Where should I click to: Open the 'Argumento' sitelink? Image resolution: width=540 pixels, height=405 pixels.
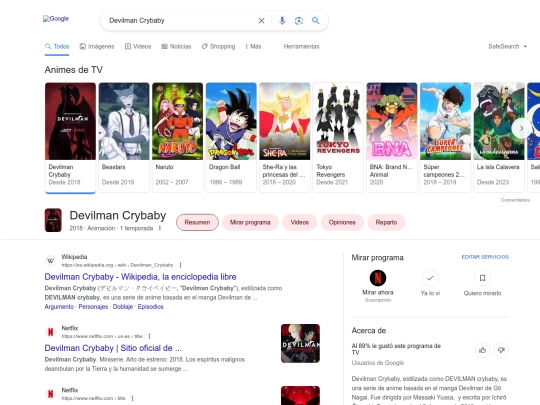(x=59, y=307)
